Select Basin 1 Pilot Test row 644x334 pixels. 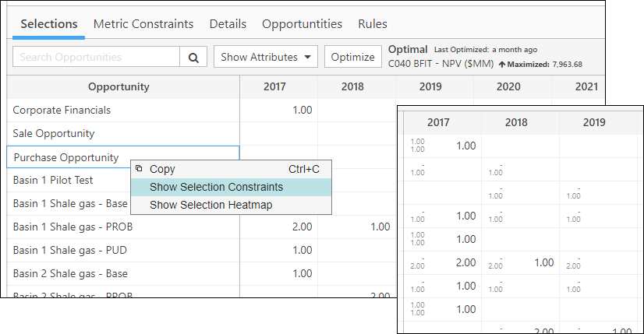(53, 180)
